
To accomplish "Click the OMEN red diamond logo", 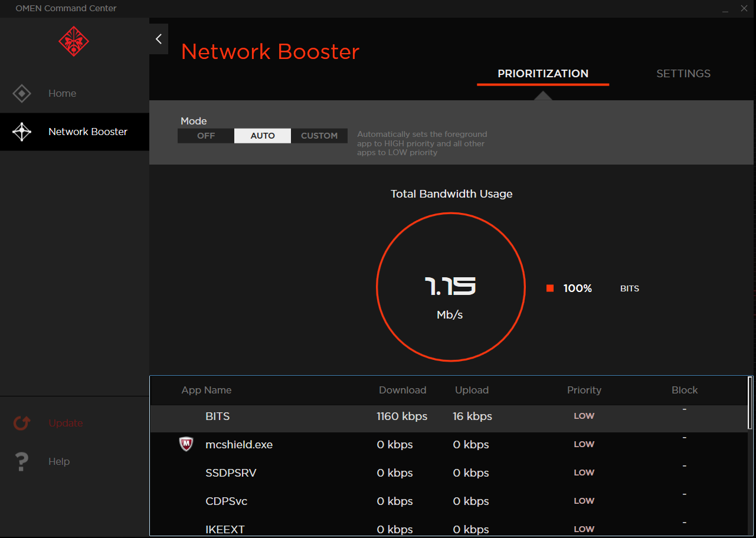I will [74, 41].
